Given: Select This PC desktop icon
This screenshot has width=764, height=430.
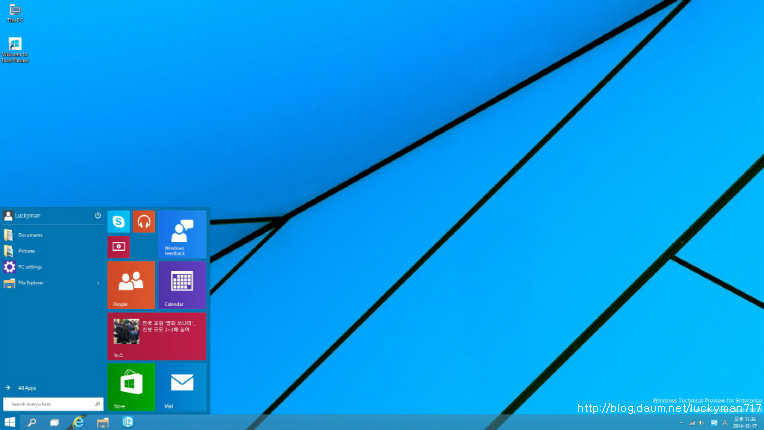Looking at the screenshot, I should click(x=15, y=13).
